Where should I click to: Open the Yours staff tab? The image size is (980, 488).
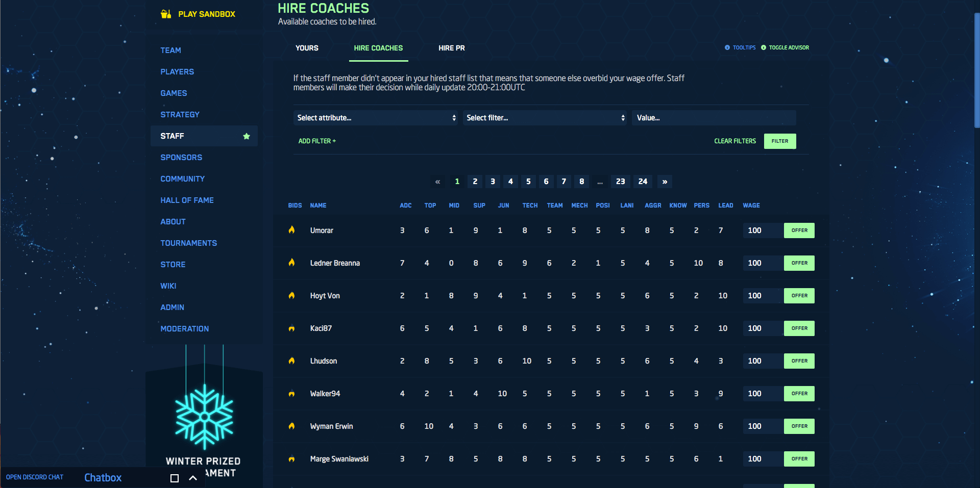(x=307, y=48)
